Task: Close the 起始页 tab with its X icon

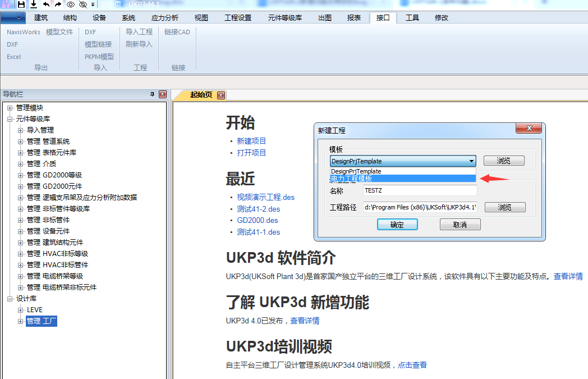Action: pos(221,95)
